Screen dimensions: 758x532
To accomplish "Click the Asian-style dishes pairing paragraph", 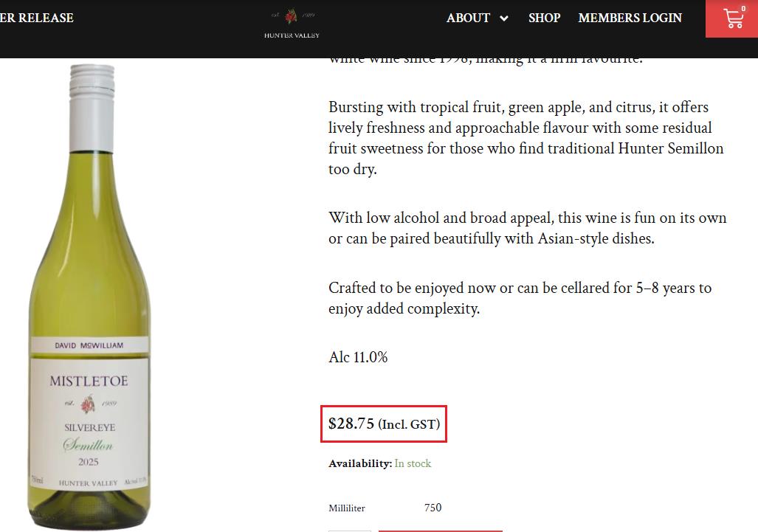I will tap(527, 228).
